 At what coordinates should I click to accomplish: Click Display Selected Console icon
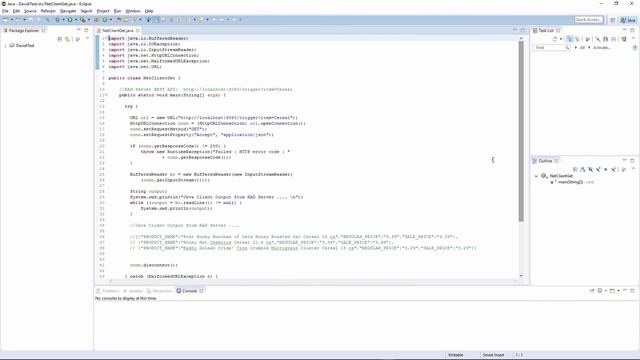(600, 291)
